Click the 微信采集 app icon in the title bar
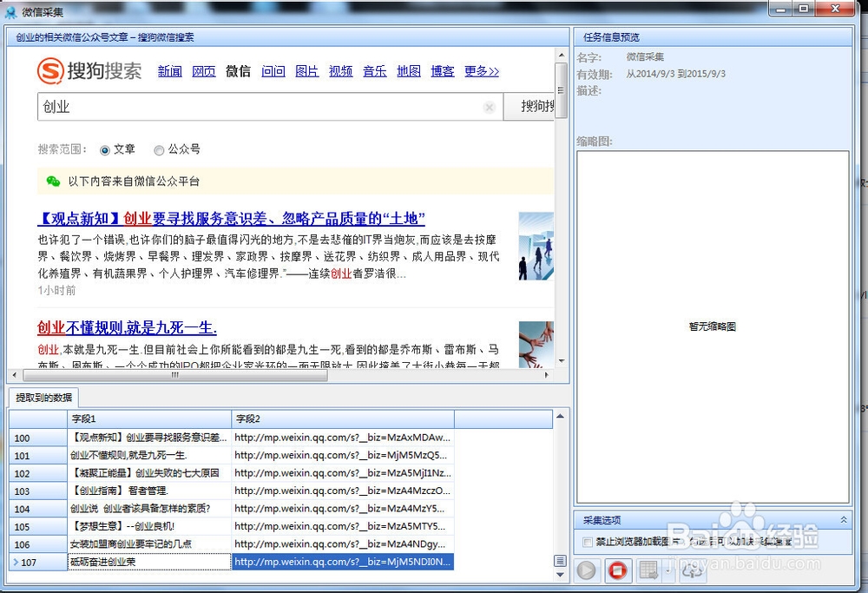 coord(10,11)
